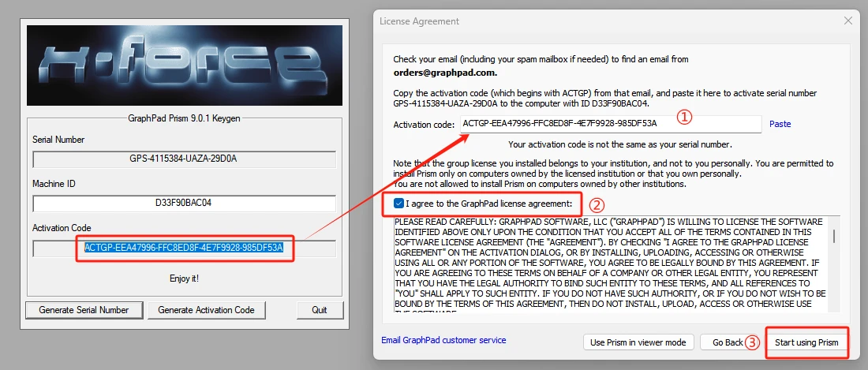
Task: Open the Email GraphPad customer service link
Action: point(443,340)
